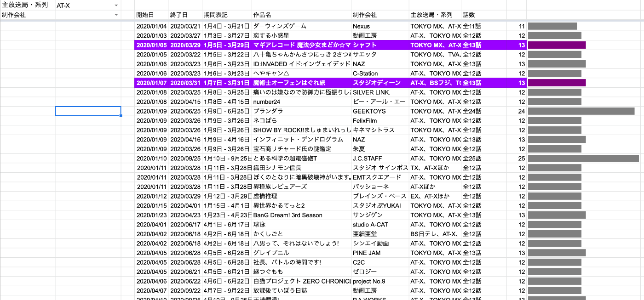Click the ダーウィンズゲーム title cell
This screenshot has width=644, height=300.
pyautogui.click(x=301, y=26)
